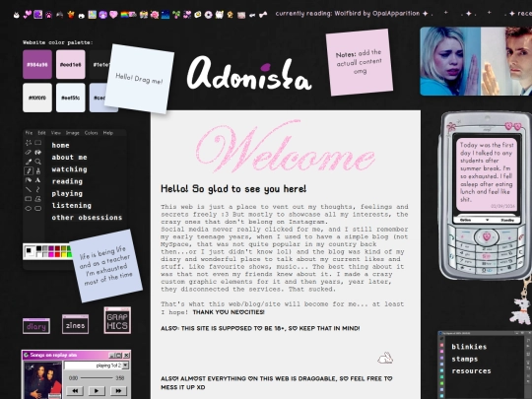Open the Colors menu in paint window
Screen dimensions: 532x399
tap(91, 133)
